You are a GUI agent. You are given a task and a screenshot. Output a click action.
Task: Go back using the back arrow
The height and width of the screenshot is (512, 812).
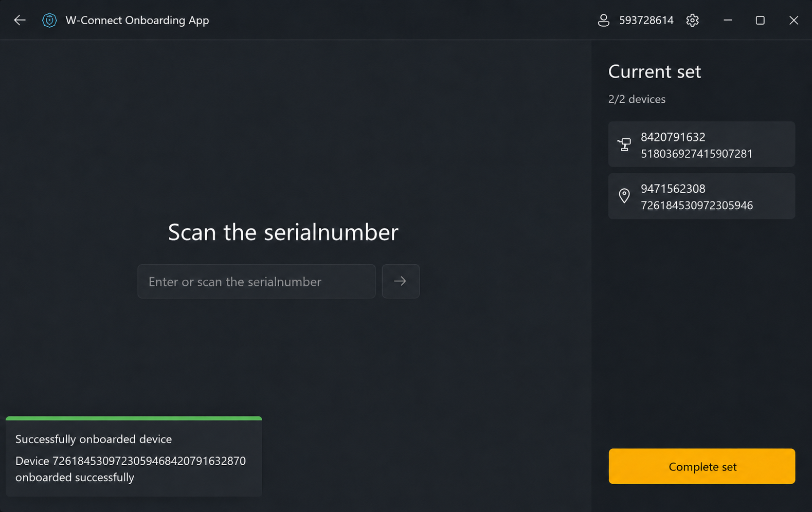tap(20, 20)
